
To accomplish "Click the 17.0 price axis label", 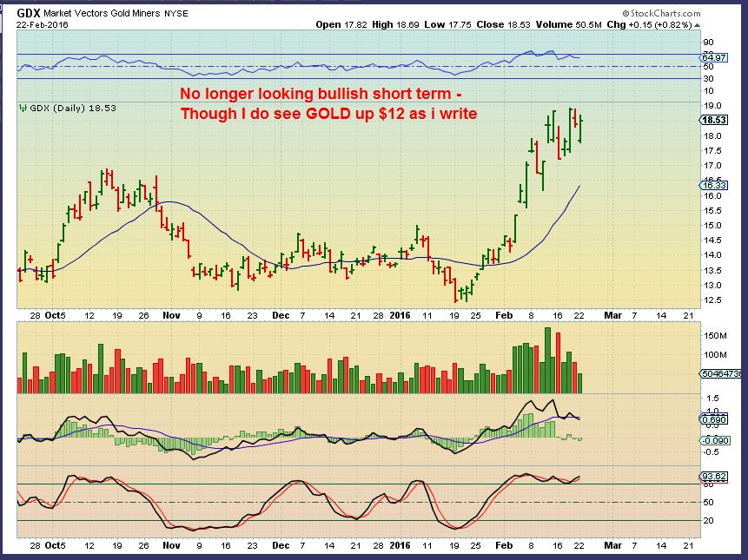I will coord(713,166).
